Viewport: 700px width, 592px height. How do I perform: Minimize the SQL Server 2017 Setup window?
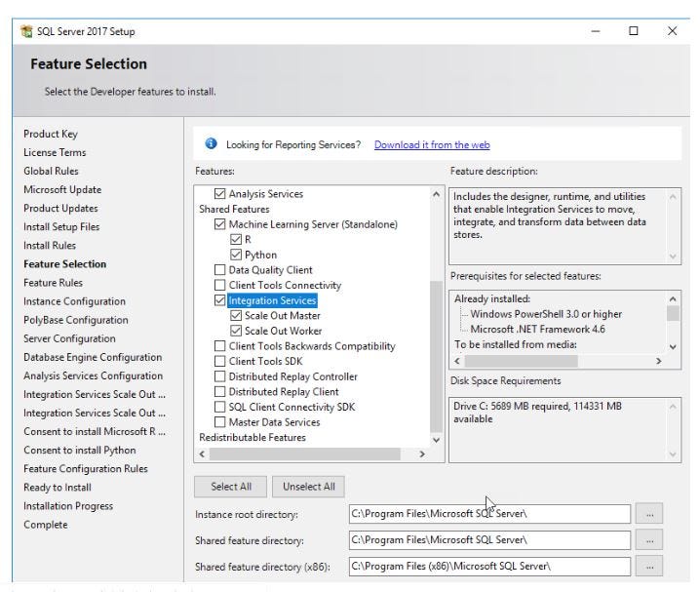coord(595,31)
